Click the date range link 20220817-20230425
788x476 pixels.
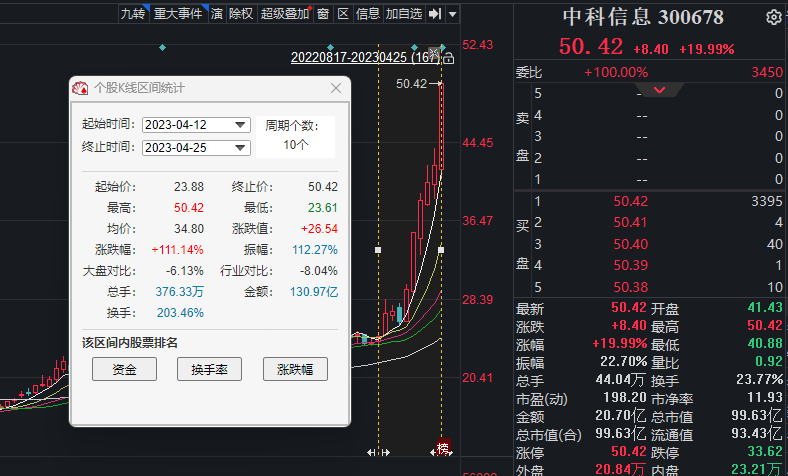365,58
